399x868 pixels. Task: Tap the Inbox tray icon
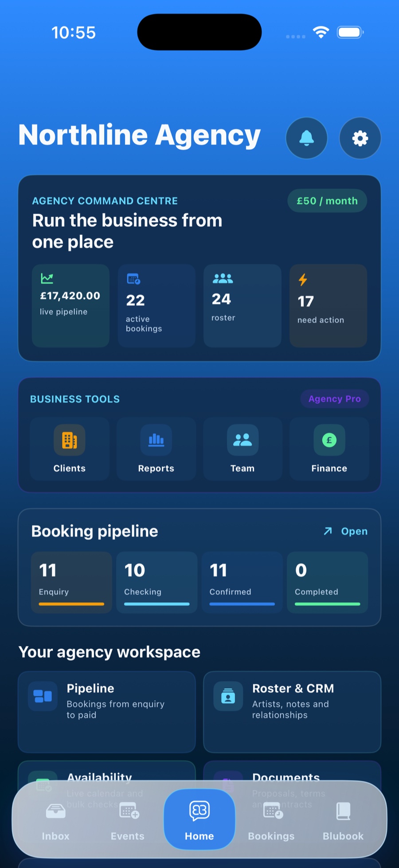[x=56, y=811]
